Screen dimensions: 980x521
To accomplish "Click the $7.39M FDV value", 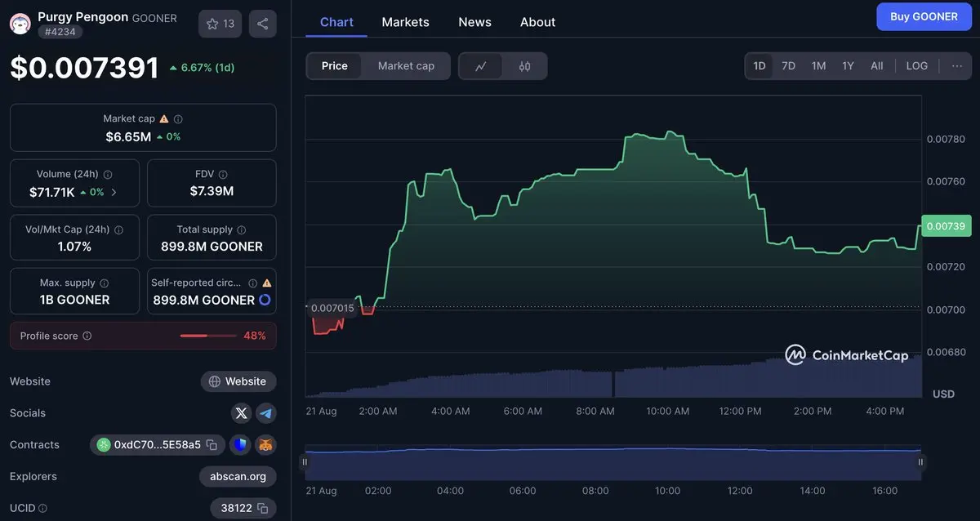I will point(212,191).
